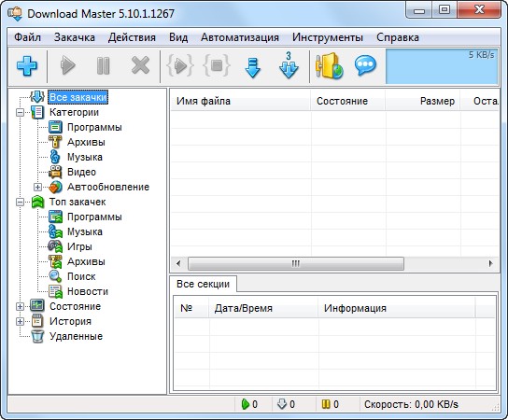Screen dimensions: 508x420
Task: Click the № column header
Action: coord(191,308)
